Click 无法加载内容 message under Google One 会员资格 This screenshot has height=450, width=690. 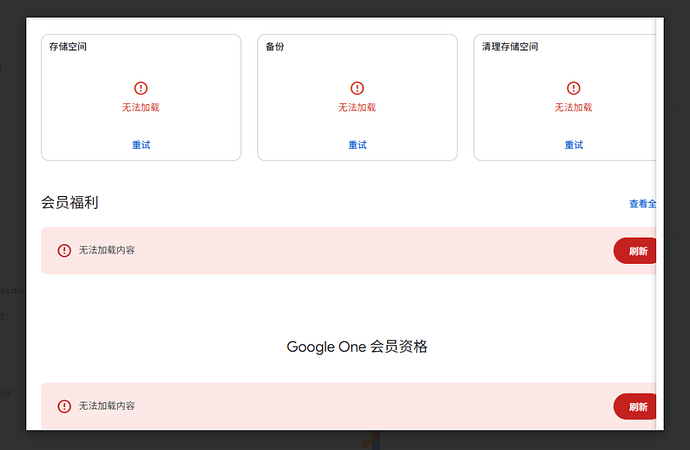[x=107, y=406]
